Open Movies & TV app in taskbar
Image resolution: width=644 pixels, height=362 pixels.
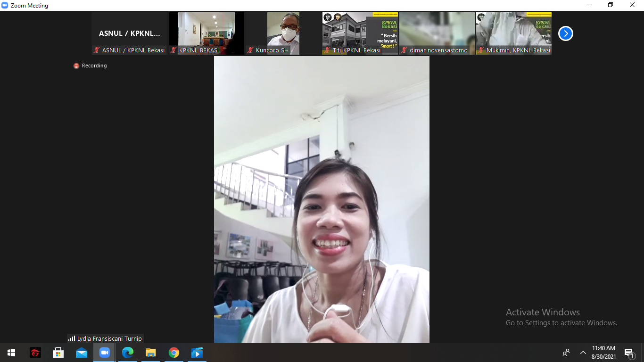197,353
